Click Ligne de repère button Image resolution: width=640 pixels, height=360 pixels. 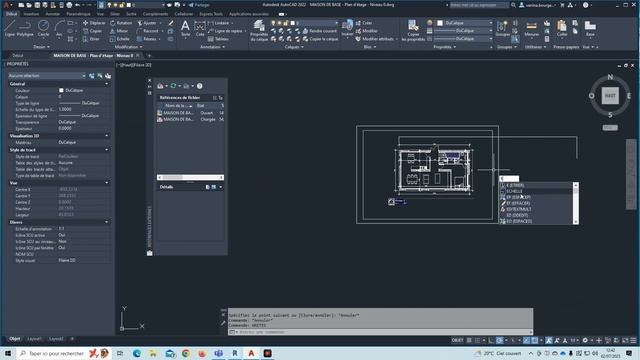(x=225, y=31)
